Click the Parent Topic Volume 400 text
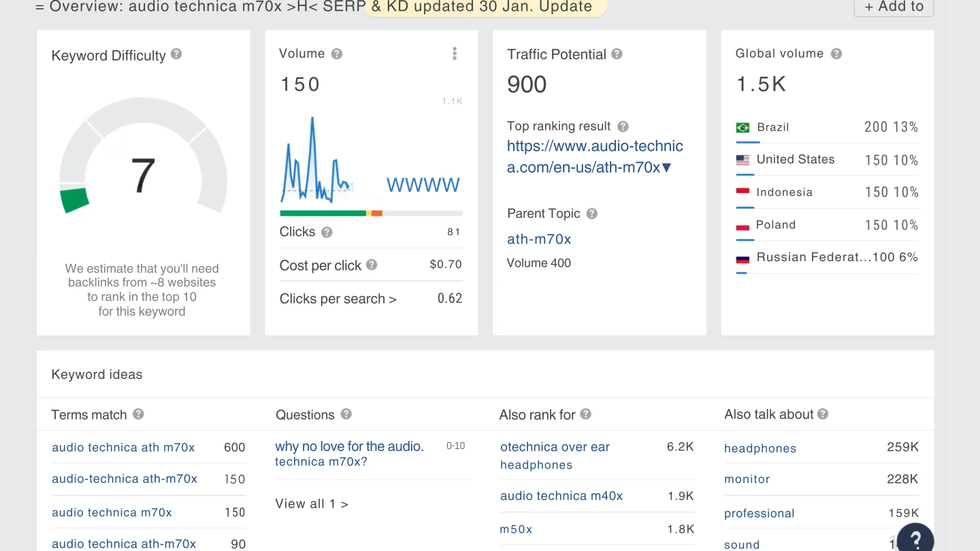The height and width of the screenshot is (551, 980). (539, 263)
